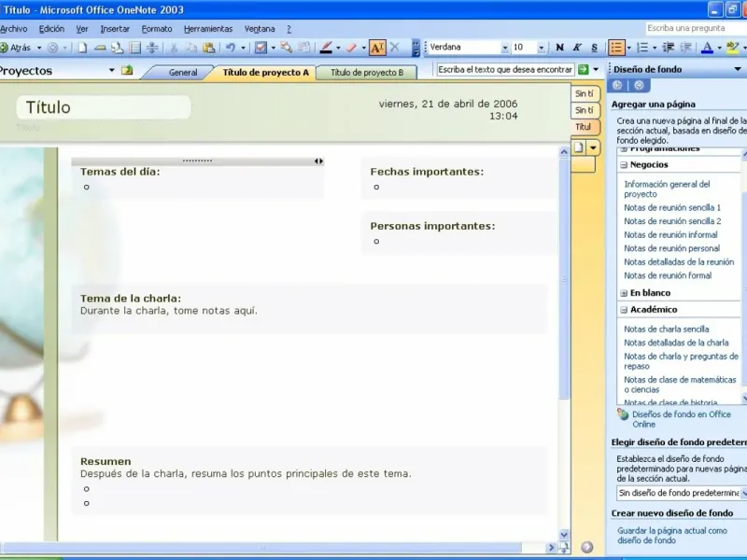Open Diseños de fondo en Office Online
This screenshot has width=747, height=560.
[682, 419]
